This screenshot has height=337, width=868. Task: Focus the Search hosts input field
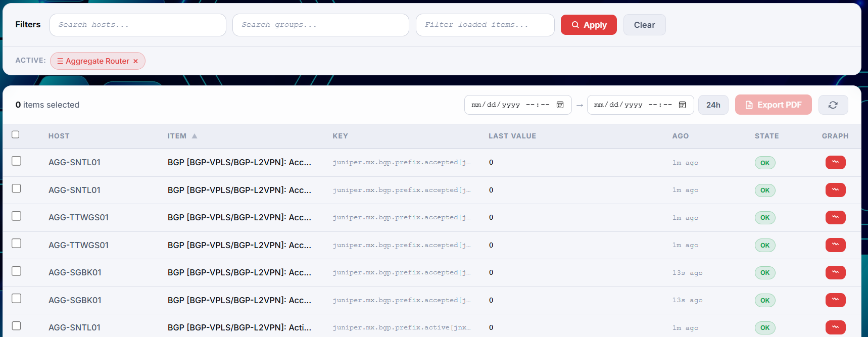pyautogui.click(x=138, y=25)
